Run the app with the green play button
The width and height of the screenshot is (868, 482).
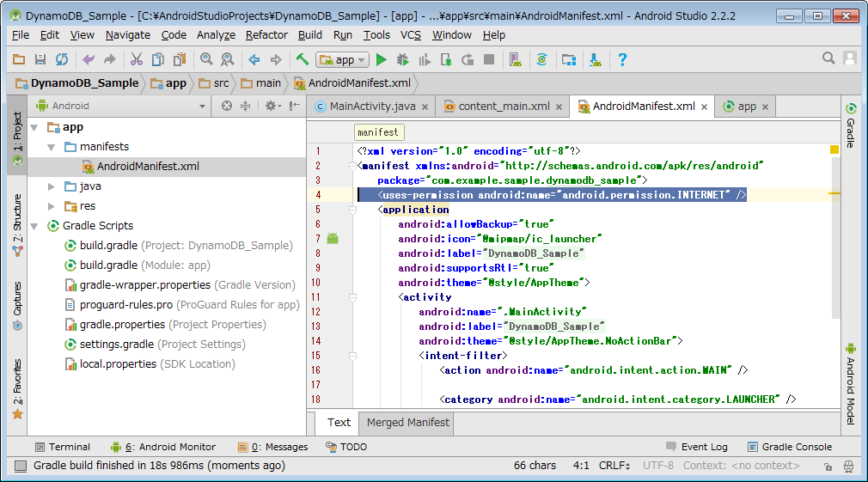click(382, 59)
